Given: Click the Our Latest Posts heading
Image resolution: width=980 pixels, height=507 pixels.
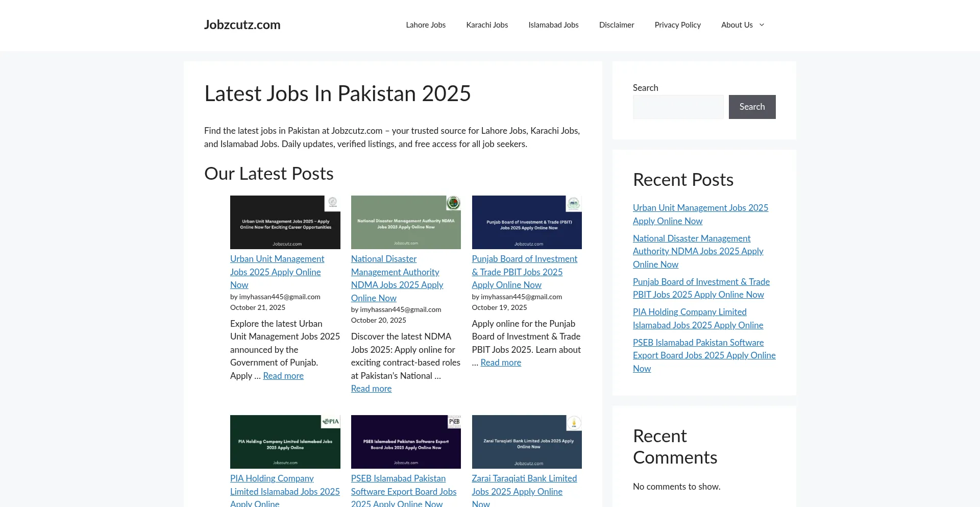Looking at the screenshot, I should coord(269,174).
